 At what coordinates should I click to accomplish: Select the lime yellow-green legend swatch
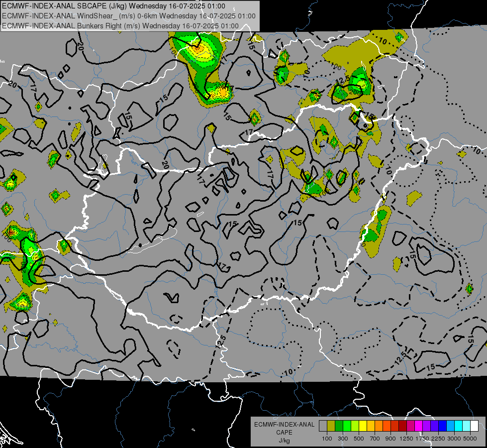tap(355, 426)
